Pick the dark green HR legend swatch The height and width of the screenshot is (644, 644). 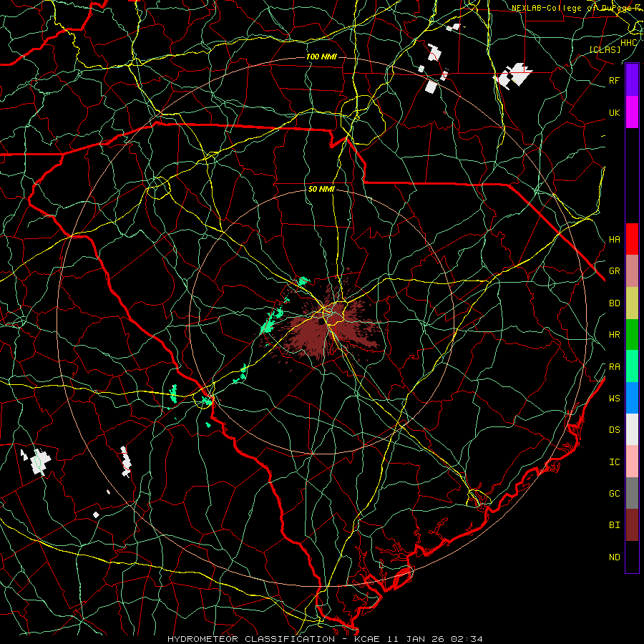pyautogui.click(x=632, y=334)
